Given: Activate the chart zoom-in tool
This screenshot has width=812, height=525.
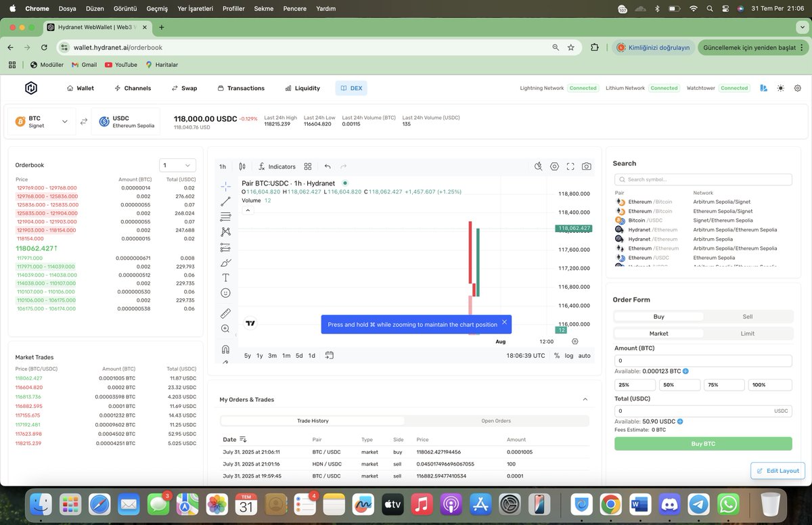Looking at the screenshot, I should (225, 329).
